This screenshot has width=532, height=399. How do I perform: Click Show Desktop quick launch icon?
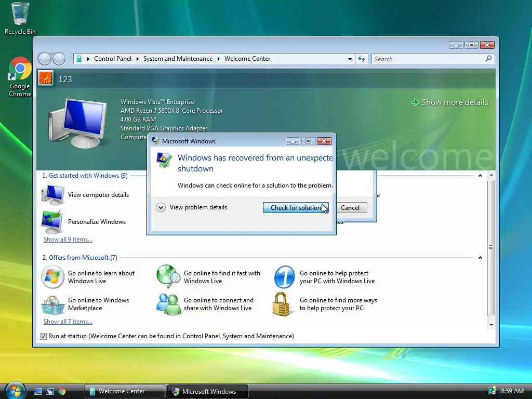point(37,391)
